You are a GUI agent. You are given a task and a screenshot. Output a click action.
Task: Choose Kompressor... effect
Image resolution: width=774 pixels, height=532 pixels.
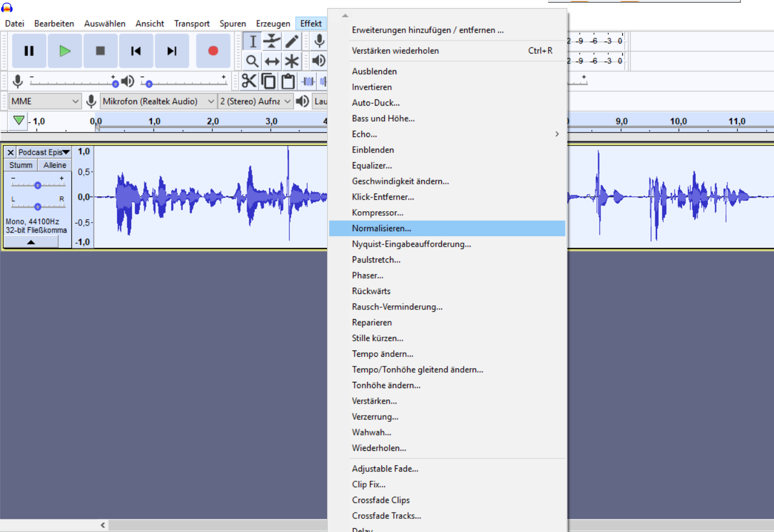coord(448,212)
